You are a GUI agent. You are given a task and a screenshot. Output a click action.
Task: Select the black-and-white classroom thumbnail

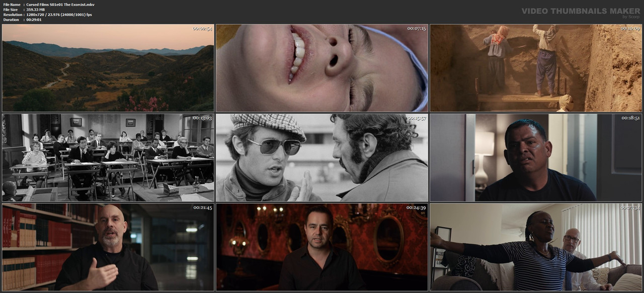(108, 157)
